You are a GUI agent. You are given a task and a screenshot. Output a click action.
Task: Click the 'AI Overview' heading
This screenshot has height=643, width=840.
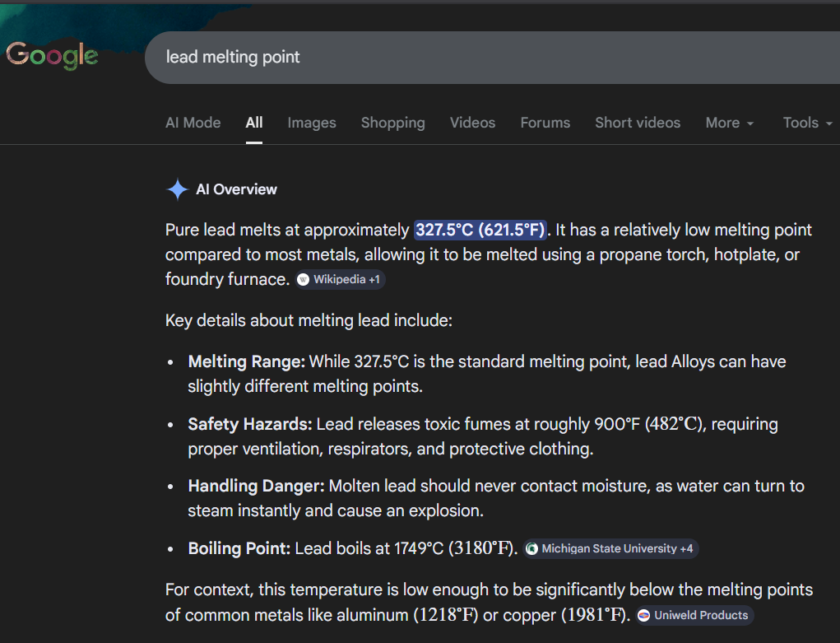(x=236, y=189)
